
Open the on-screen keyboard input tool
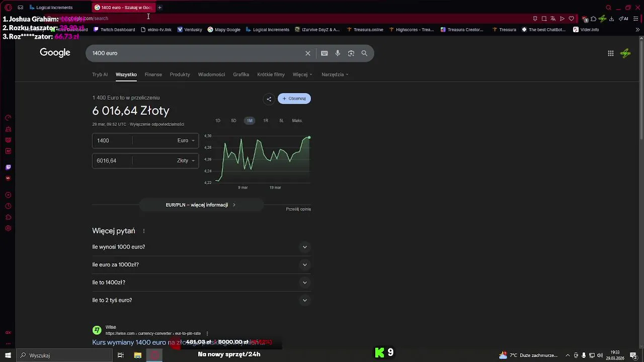[x=325, y=53]
